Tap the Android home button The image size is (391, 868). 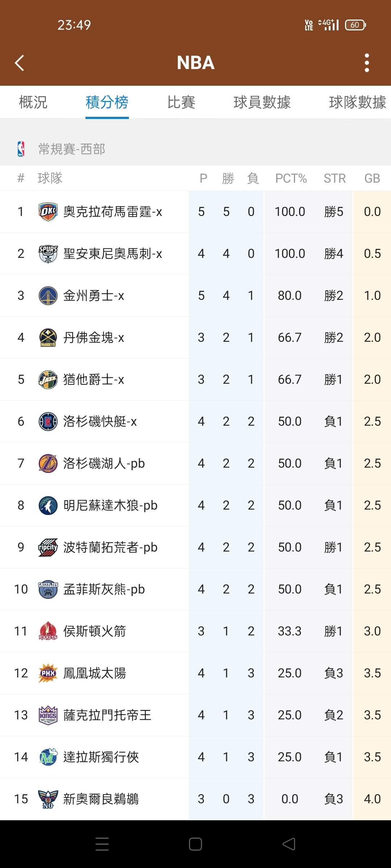195,844
